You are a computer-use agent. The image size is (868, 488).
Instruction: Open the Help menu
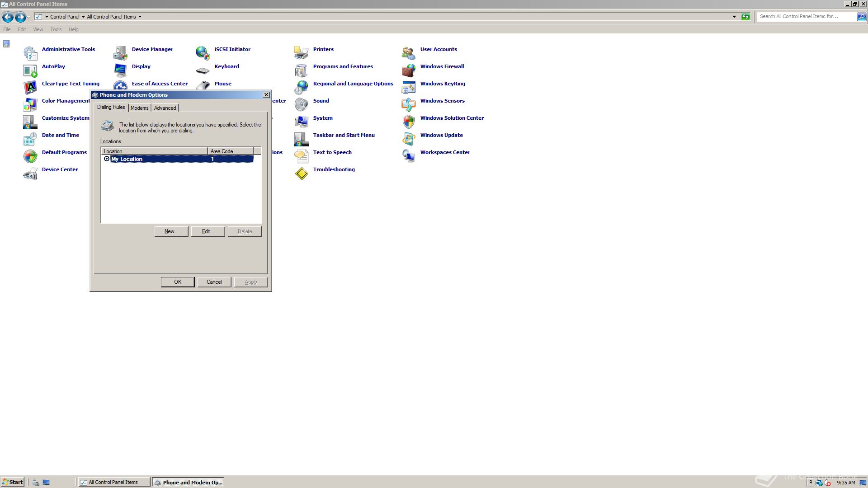[x=74, y=29]
